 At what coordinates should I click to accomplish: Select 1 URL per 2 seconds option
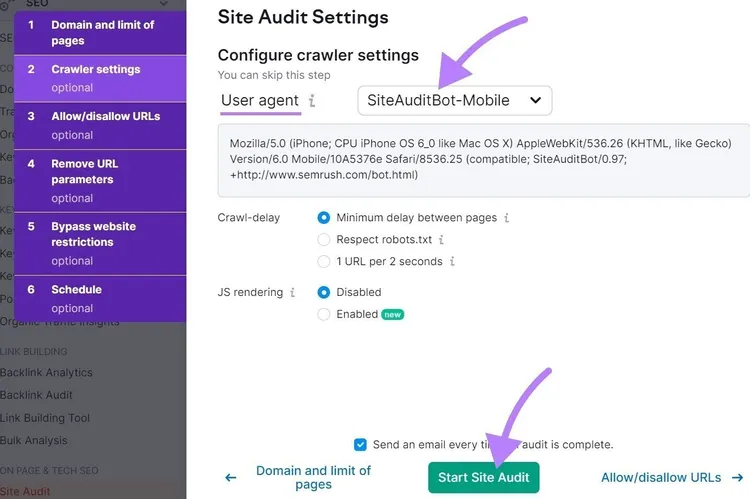click(x=324, y=261)
